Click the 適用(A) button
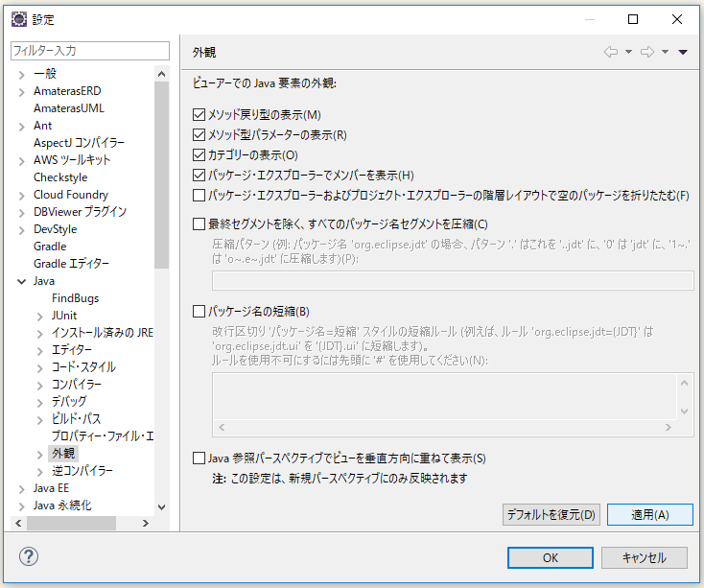This screenshot has height=588, width=704. click(x=650, y=514)
